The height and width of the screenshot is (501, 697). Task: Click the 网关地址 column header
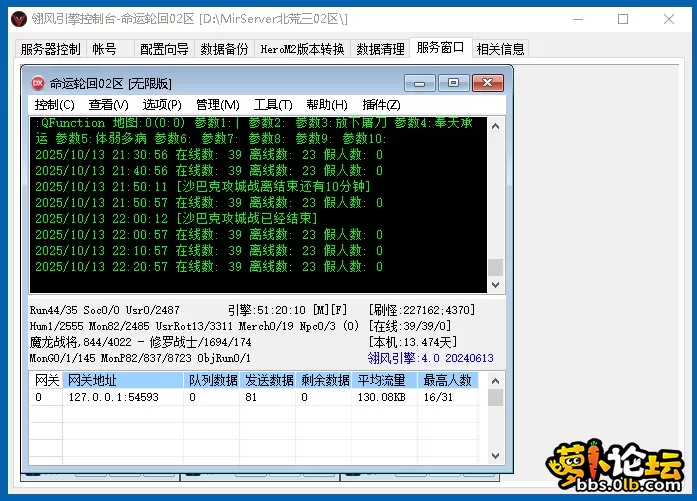(91, 380)
